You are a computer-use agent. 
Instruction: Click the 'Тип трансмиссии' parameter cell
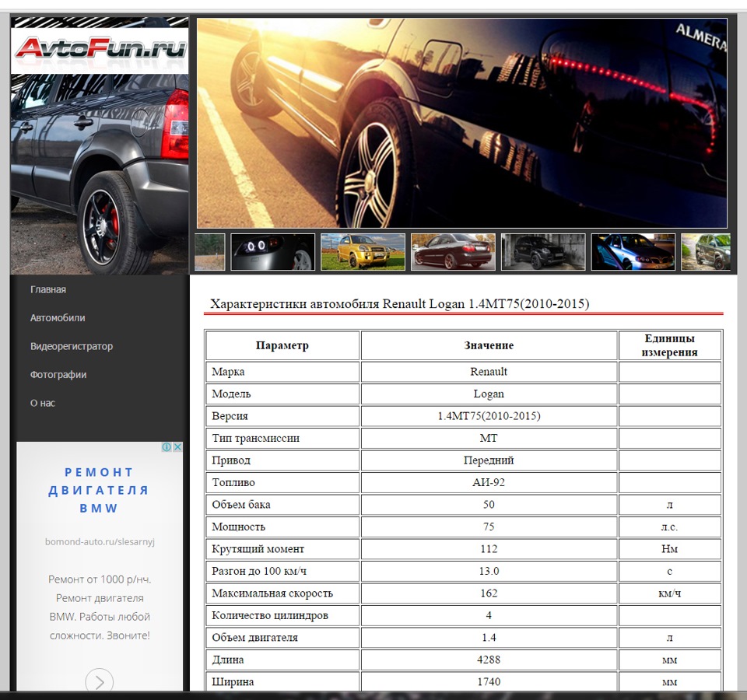click(282, 439)
